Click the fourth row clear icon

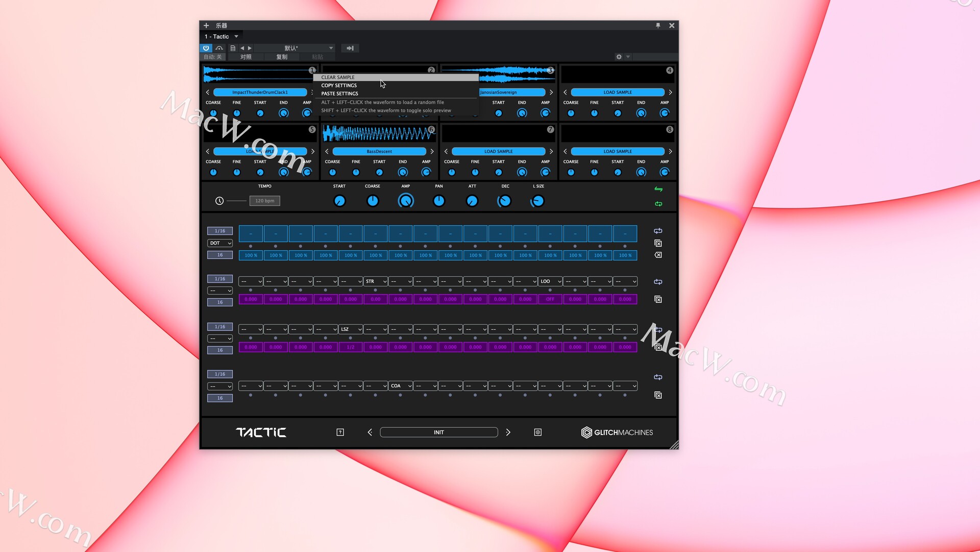[658, 395]
